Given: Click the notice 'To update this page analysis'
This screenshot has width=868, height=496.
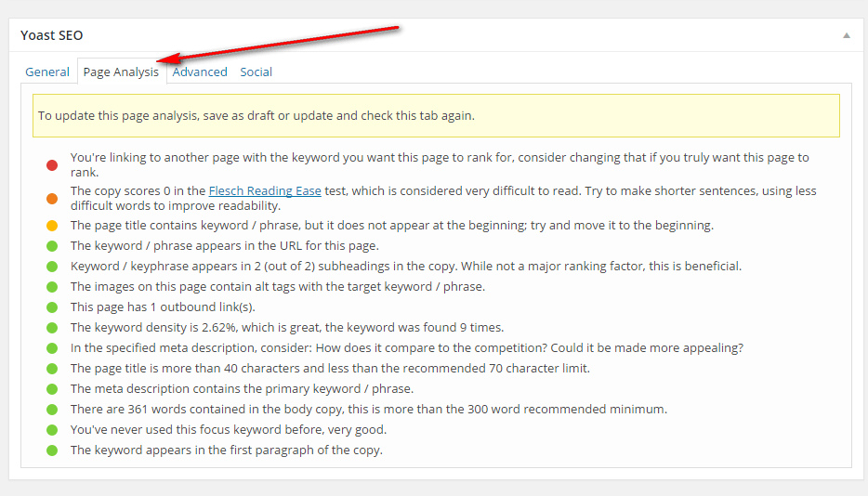Looking at the screenshot, I should [x=436, y=116].
